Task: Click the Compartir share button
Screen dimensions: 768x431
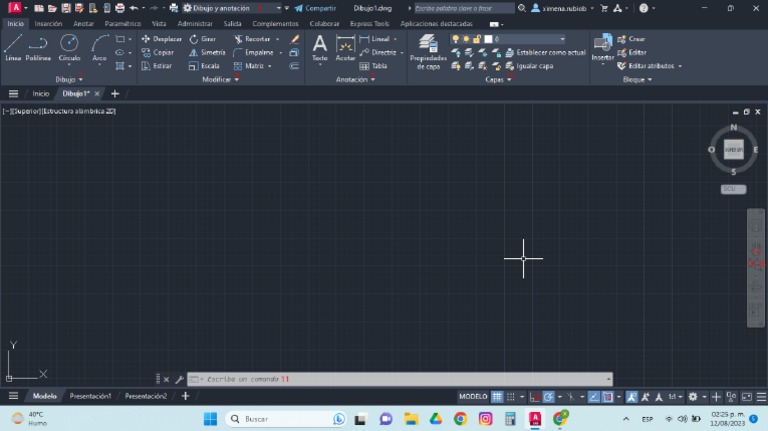Action: (315, 8)
